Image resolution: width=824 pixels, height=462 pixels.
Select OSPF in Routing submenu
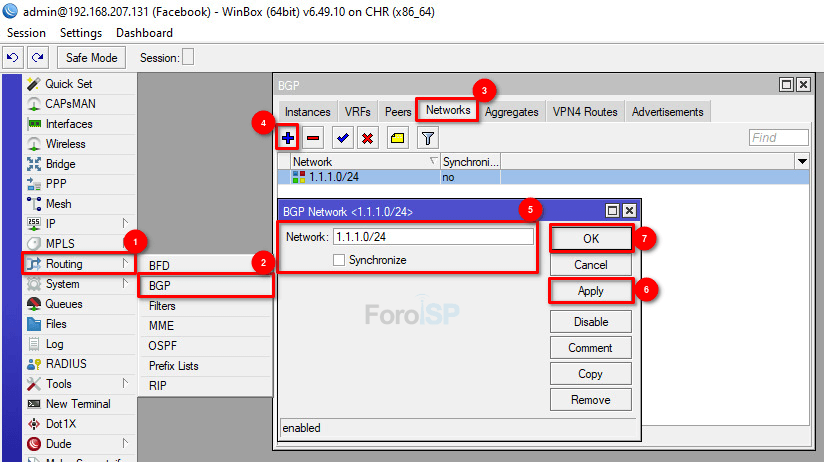coord(206,345)
